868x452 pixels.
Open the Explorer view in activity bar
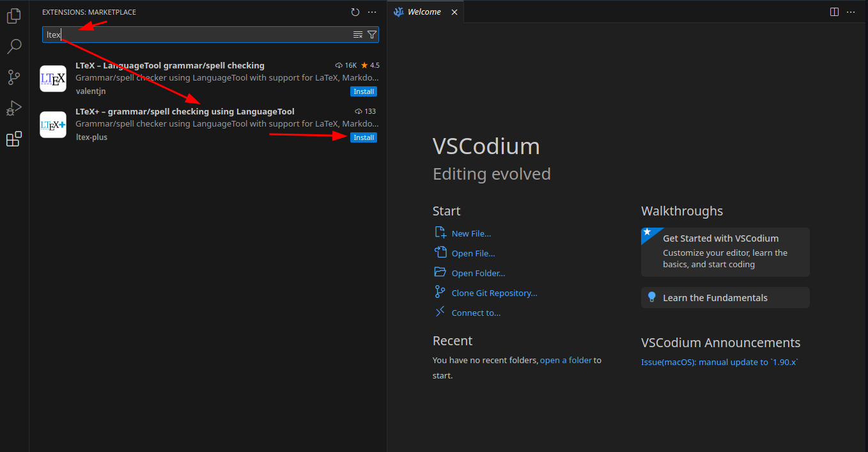pyautogui.click(x=14, y=16)
